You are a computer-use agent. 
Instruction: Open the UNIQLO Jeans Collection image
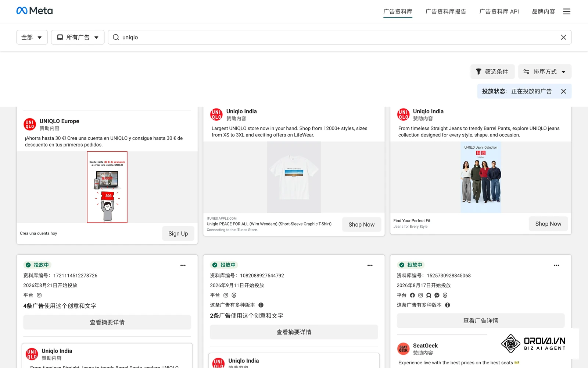tap(481, 177)
